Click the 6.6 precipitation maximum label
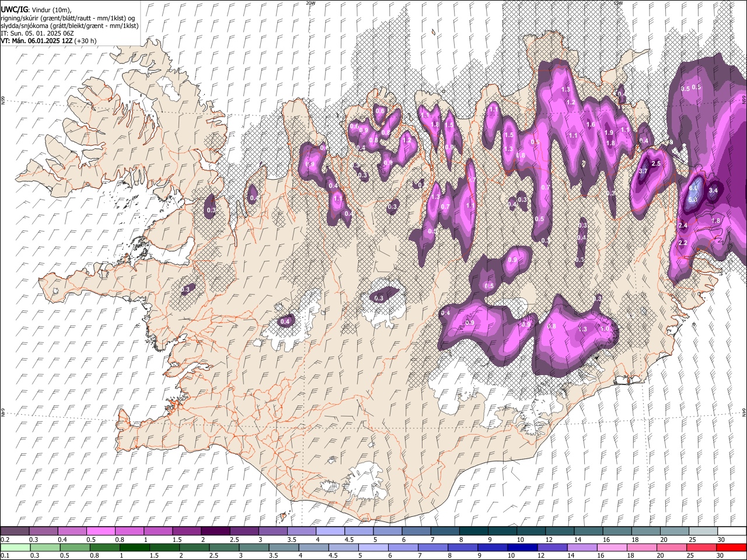Screen dimensions: 747x560 (x=693, y=188)
